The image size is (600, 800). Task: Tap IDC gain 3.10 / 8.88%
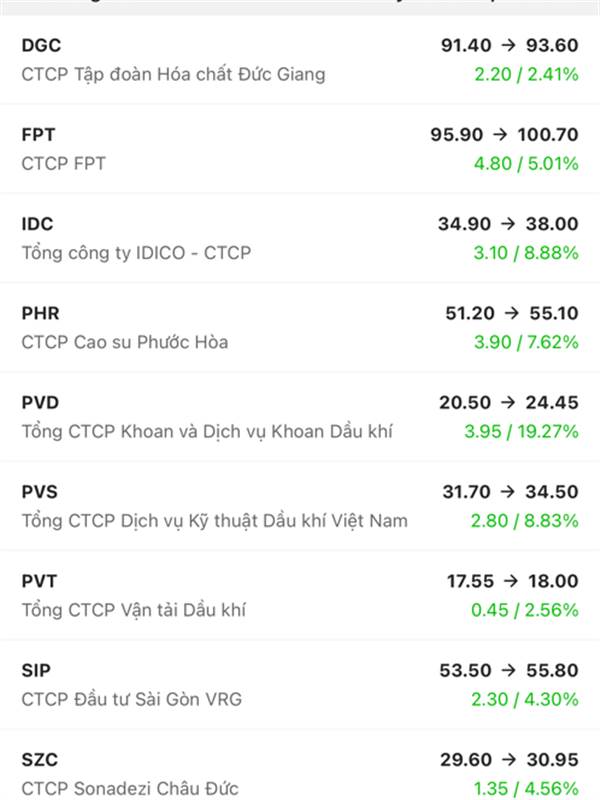[x=526, y=253]
